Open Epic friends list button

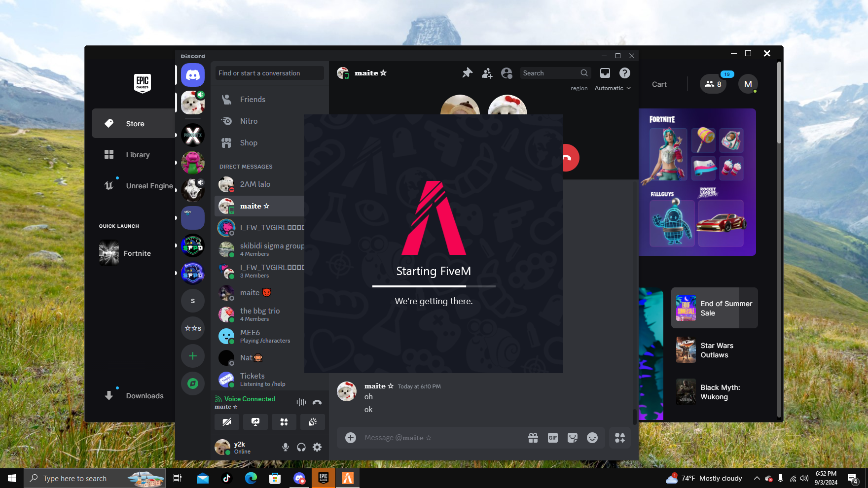tap(713, 84)
